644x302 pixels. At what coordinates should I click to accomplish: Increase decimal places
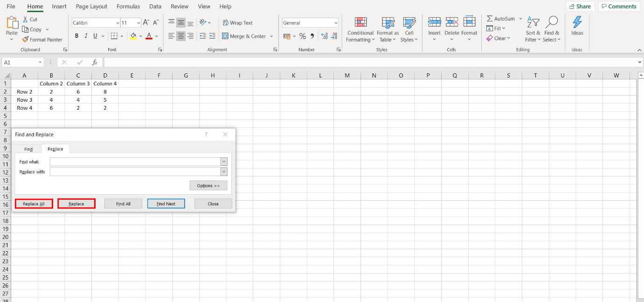[x=325, y=36]
